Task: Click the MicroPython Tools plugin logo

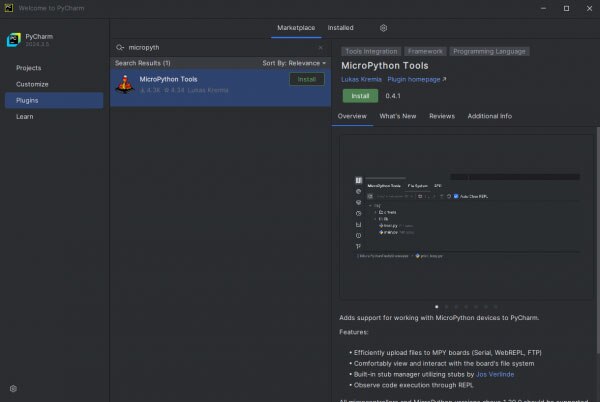Action: point(125,84)
